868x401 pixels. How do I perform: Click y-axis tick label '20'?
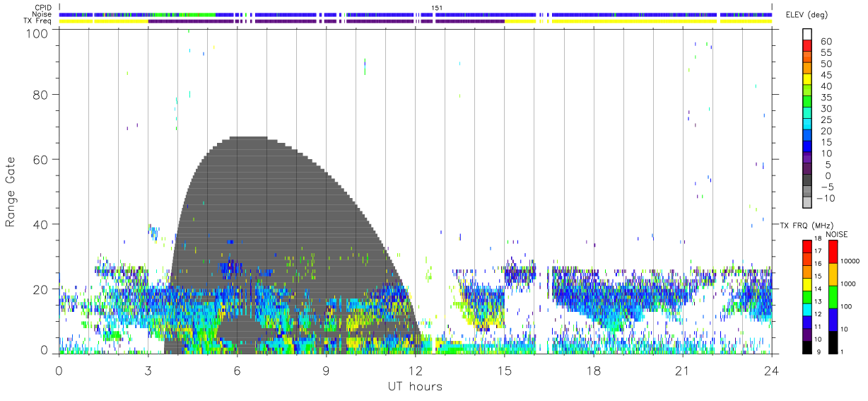point(42,289)
